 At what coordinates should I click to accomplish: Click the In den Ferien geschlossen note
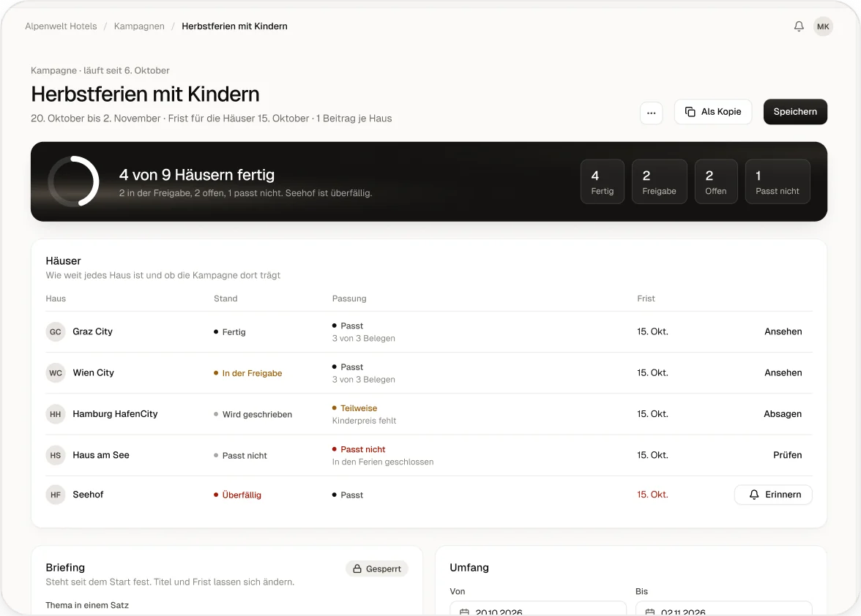pos(383,462)
